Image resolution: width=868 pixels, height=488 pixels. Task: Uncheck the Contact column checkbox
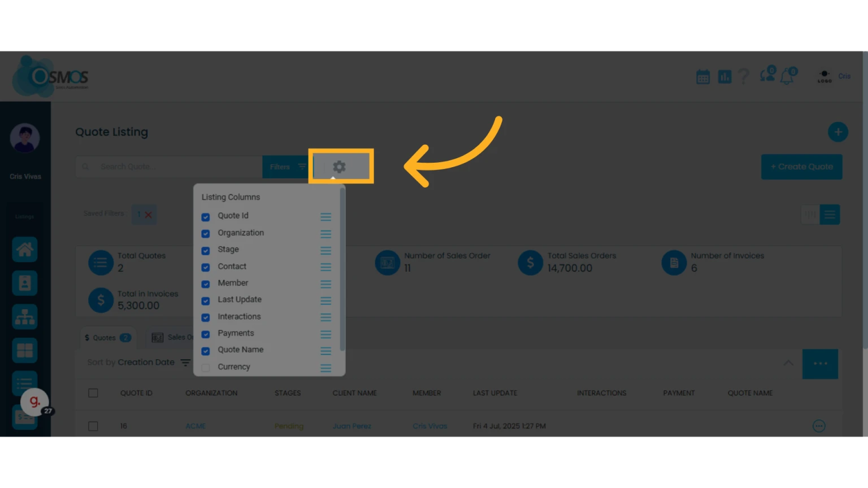[206, 267]
